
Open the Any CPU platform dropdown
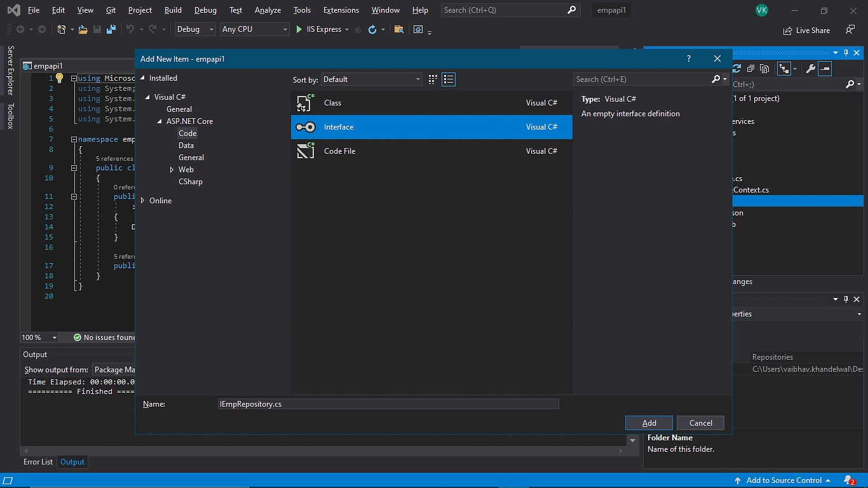(255, 29)
